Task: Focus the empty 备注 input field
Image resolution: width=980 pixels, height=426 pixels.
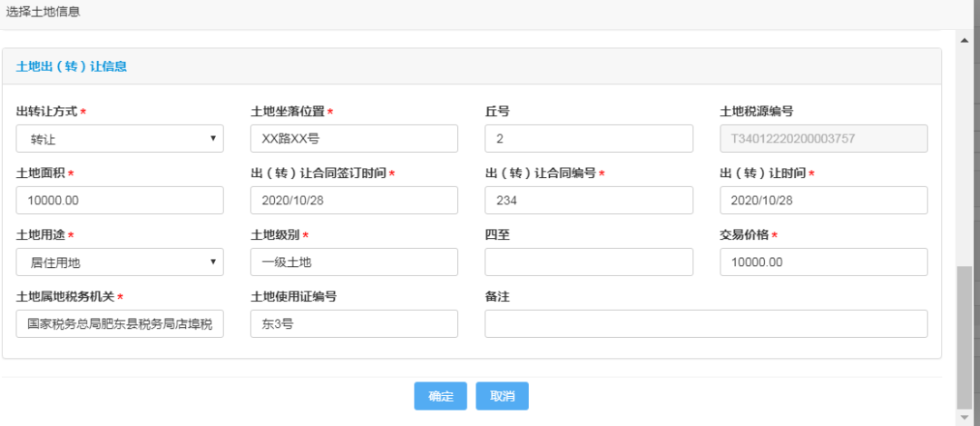Action: click(706, 323)
